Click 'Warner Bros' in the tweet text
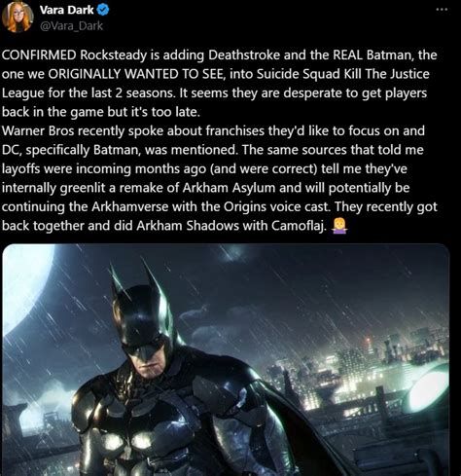 pos(38,130)
